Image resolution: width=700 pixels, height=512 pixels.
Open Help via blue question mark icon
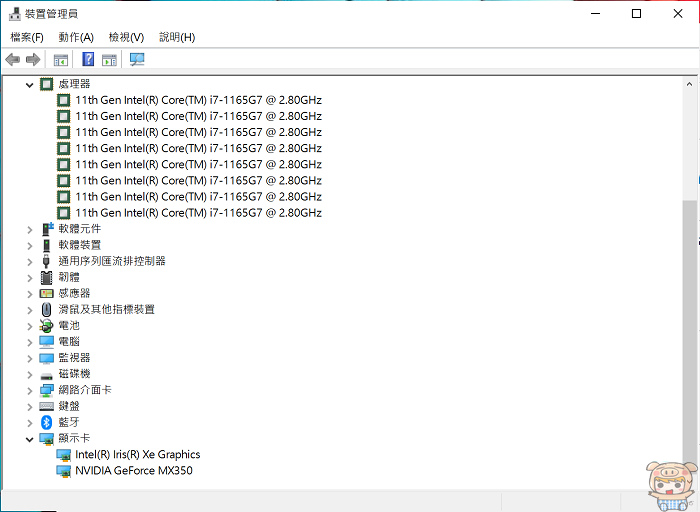click(88, 59)
